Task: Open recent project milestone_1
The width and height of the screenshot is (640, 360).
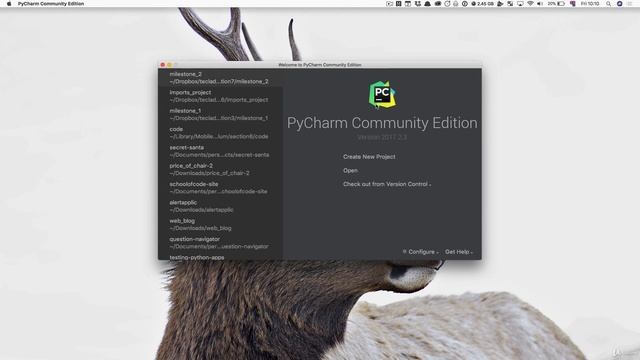Action: [220, 114]
